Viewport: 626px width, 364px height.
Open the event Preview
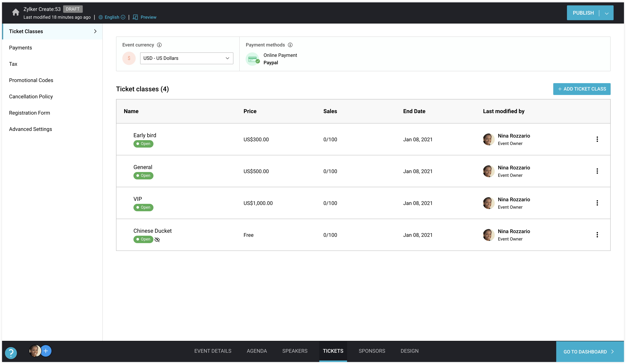pyautogui.click(x=148, y=17)
